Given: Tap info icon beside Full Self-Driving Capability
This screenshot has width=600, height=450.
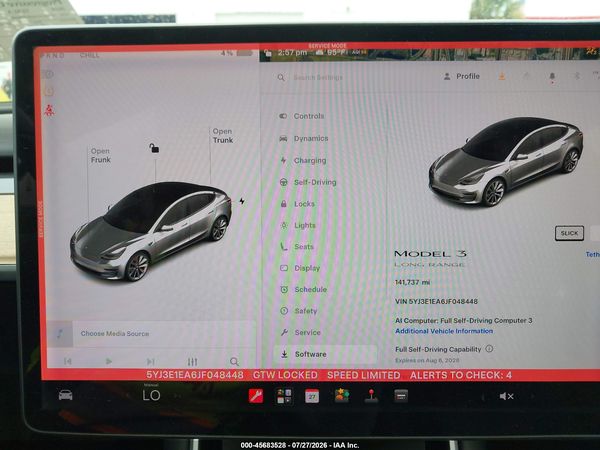Looking at the screenshot, I should pyautogui.click(x=489, y=349).
